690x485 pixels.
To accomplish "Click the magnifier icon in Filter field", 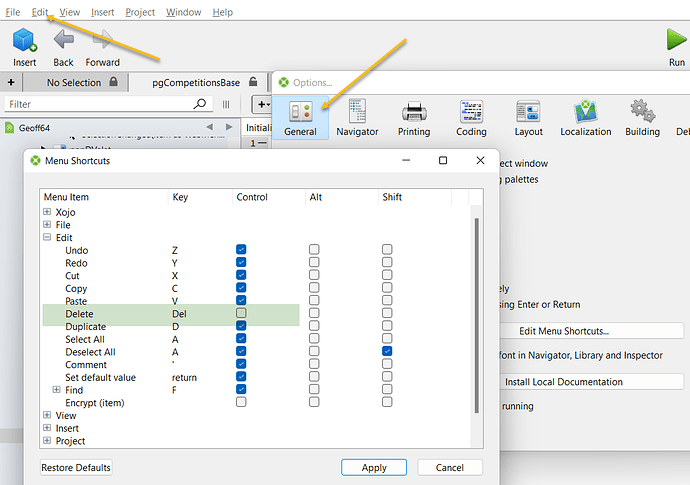I will click(200, 104).
